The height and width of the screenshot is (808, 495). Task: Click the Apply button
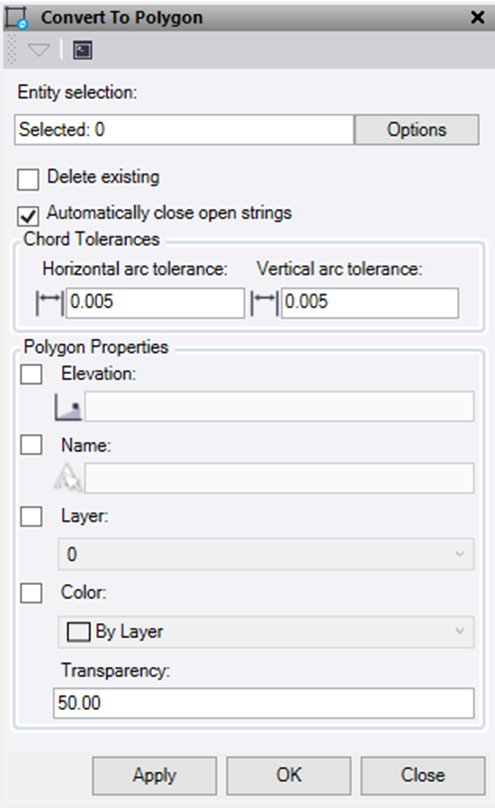pos(155,776)
